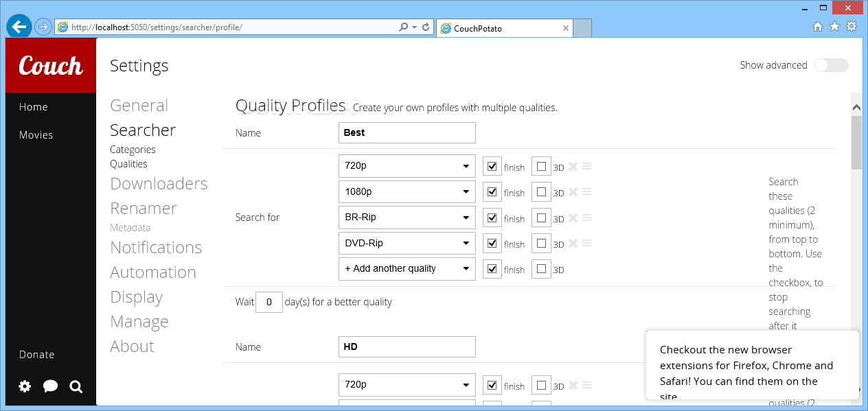Enable 3D for BR-Rip
Screen dimensions: 868x411
coord(541,218)
